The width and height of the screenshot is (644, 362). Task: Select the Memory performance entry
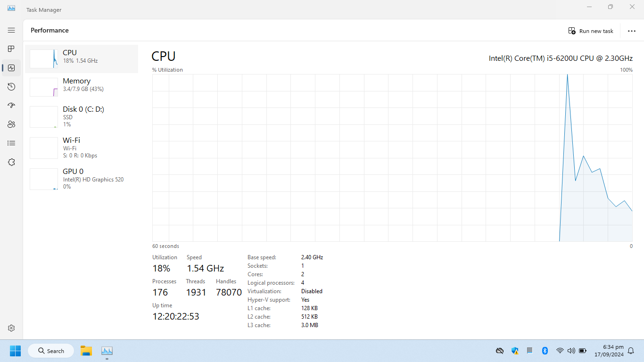82,87
